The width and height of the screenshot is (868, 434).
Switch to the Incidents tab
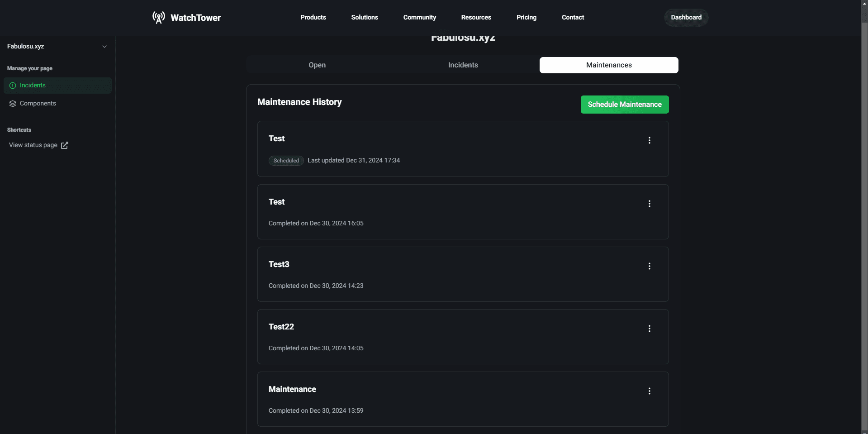[x=463, y=65]
